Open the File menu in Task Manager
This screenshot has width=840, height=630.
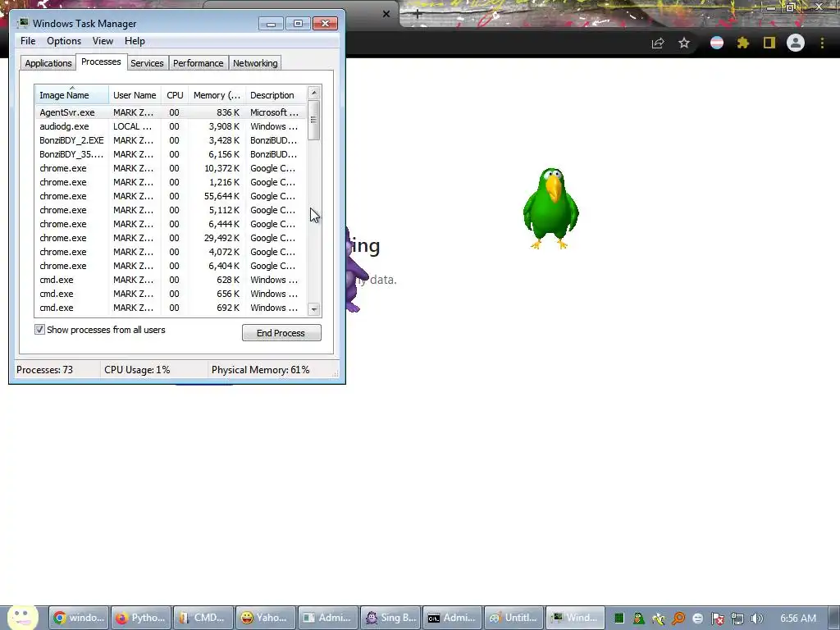click(28, 41)
